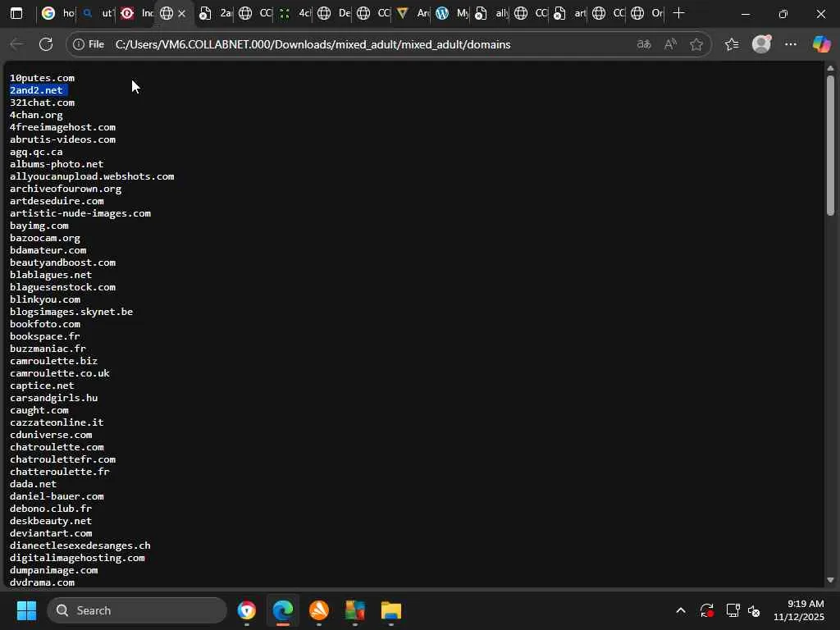
Task: Start Read aloud from address bar
Action: click(670, 44)
